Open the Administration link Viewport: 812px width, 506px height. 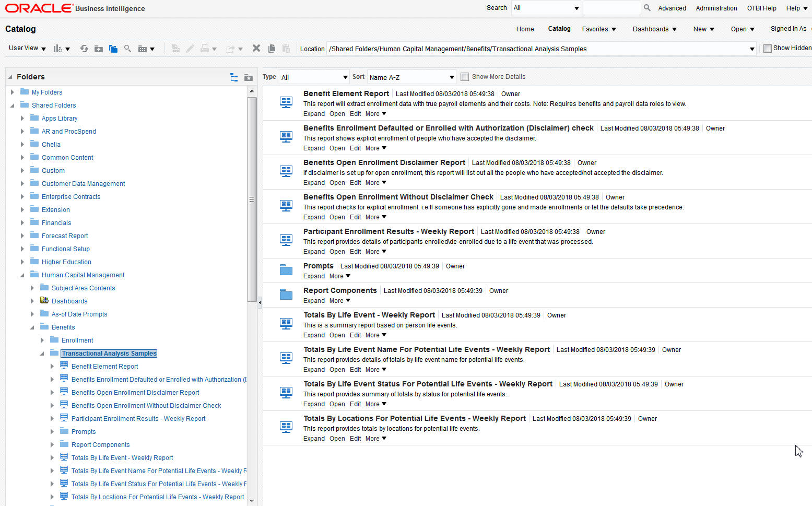coord(716,8)
